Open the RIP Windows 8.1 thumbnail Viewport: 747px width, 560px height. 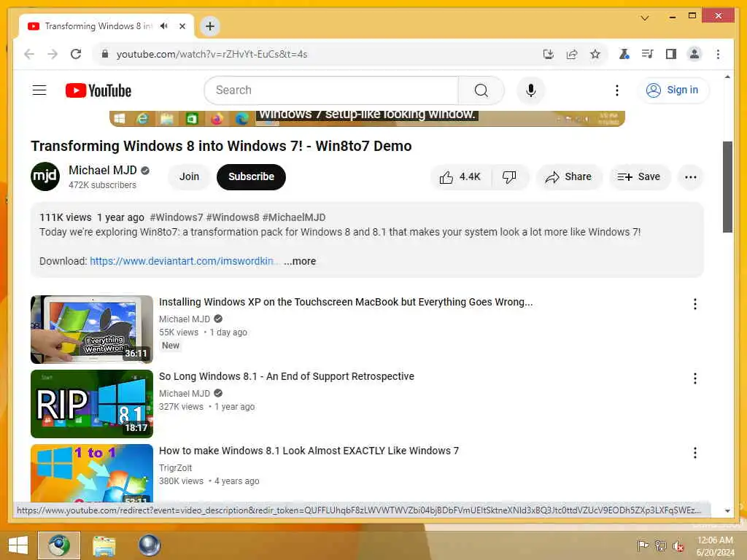(x=92, y=404)
